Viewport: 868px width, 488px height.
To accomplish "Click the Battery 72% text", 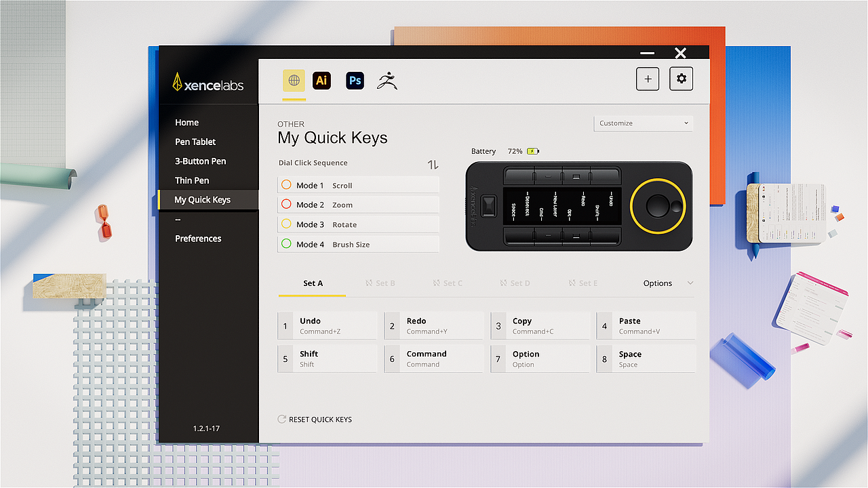I will click(496, 151).
